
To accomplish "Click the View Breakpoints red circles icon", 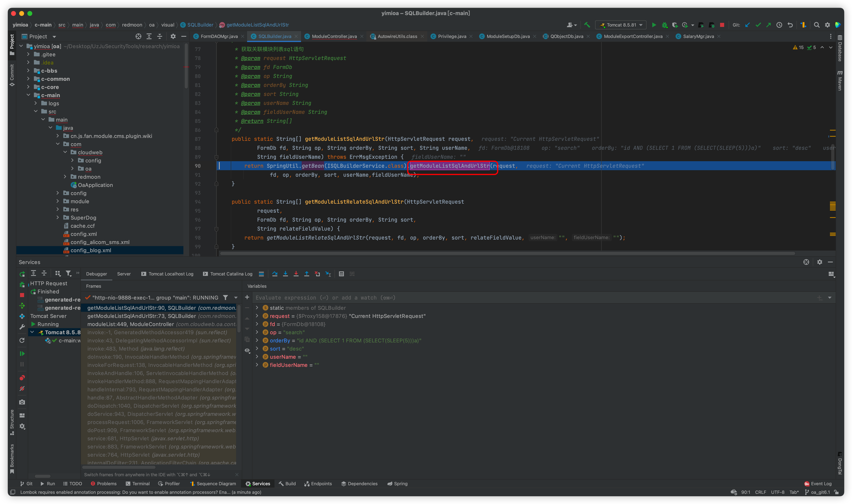I will point(22,378).
